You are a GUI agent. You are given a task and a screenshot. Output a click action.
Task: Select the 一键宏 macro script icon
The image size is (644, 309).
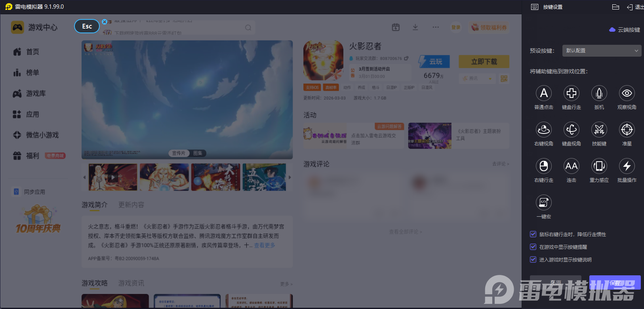click(544, 202)
